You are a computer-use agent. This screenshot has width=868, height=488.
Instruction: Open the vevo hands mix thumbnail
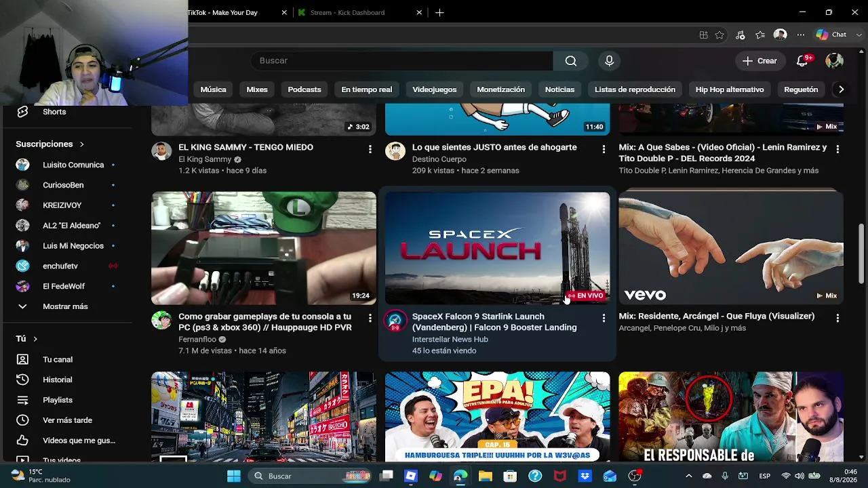(731, 248)
